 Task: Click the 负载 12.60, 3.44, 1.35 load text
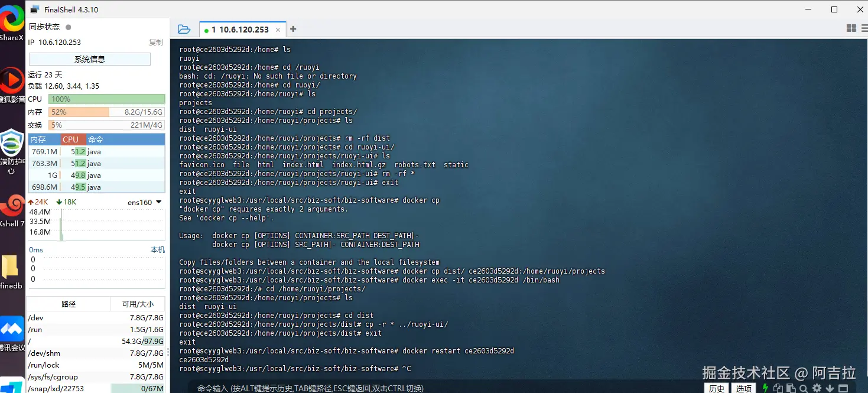coord(64,86)
